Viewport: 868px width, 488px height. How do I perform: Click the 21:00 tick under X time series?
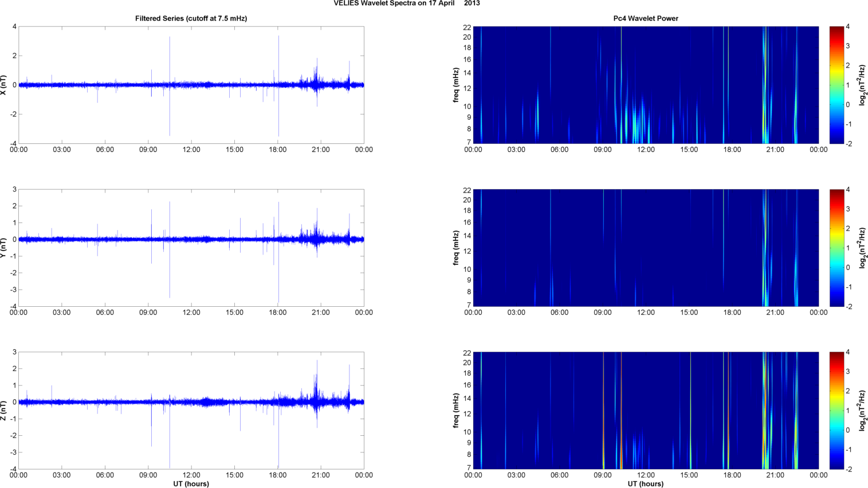(321, 150)
